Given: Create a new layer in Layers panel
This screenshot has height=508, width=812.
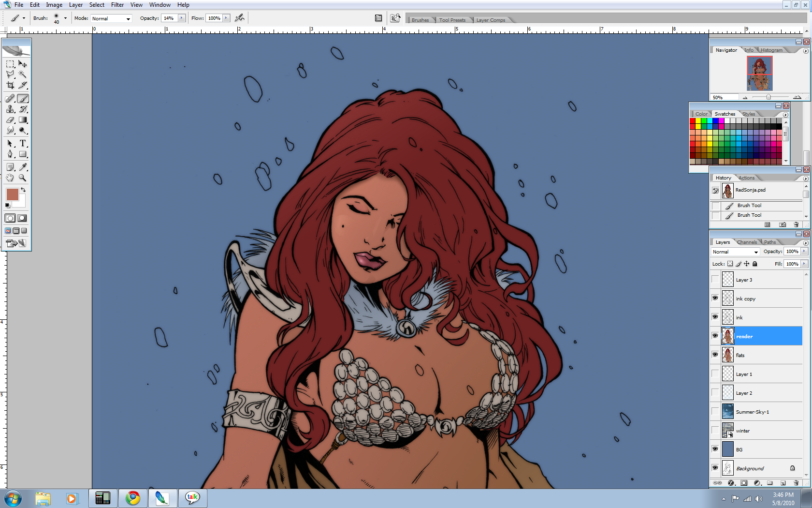Looking at the screenshot, I should (x=783, y=483).
